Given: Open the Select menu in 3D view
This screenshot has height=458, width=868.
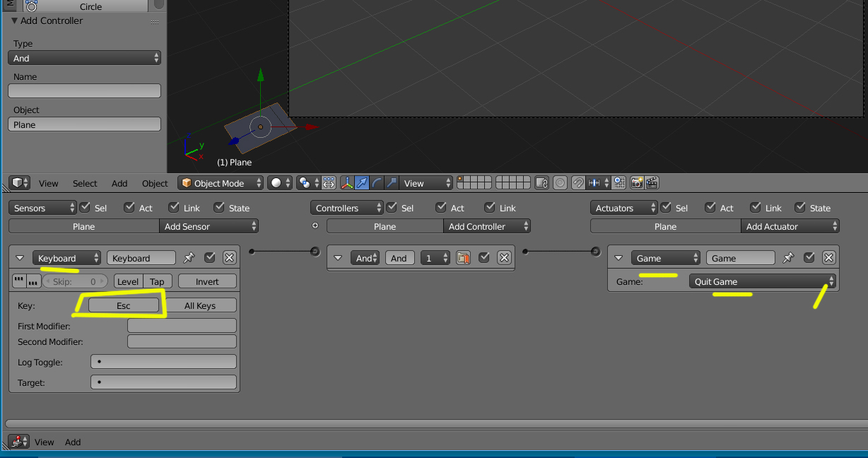Looking at the screenshot, I should click(85, 183).
